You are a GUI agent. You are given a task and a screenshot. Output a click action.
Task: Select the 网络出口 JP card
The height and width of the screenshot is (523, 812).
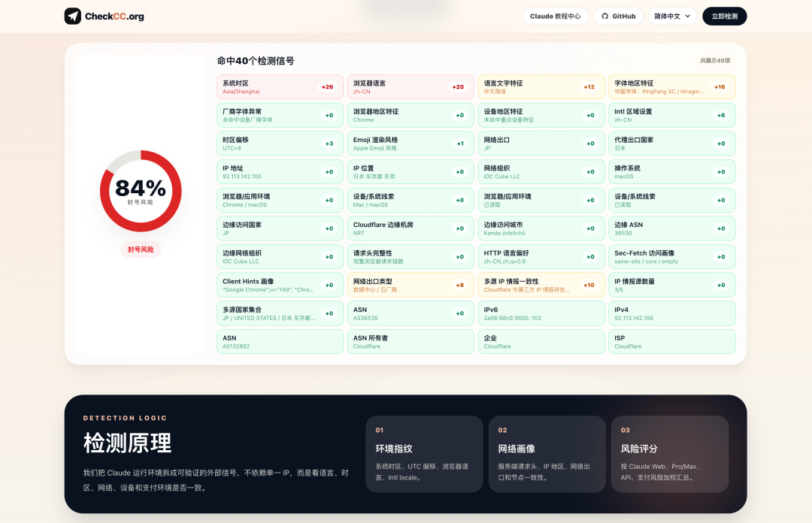coord(541,144)
